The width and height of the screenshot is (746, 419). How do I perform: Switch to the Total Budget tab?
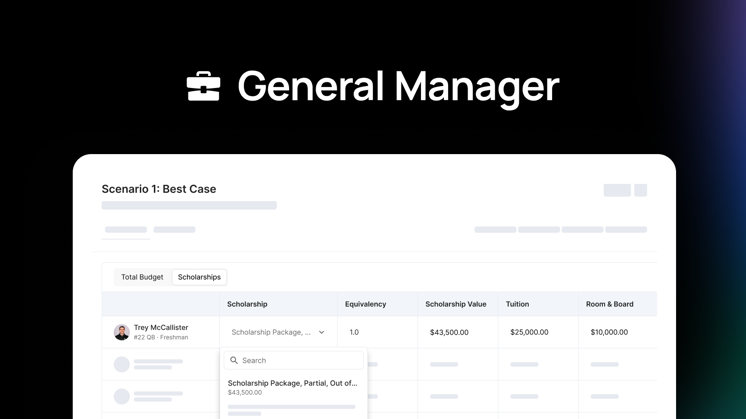[142, 277]
